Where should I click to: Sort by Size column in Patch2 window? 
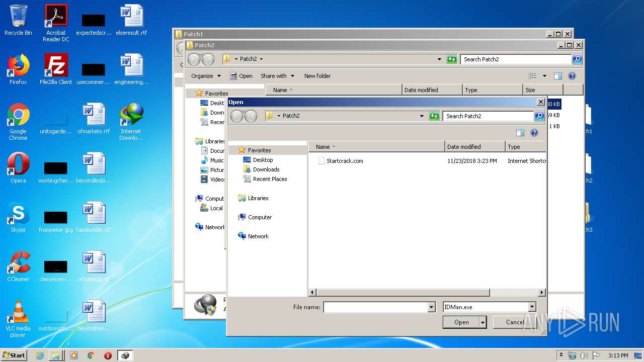[x=543, y=90]
